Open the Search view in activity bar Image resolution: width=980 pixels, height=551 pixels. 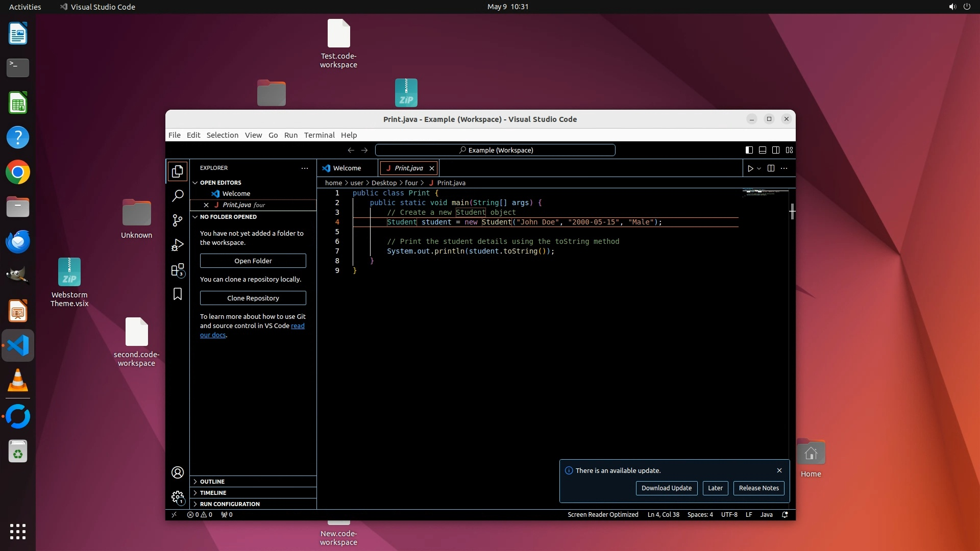pos(178,195)
